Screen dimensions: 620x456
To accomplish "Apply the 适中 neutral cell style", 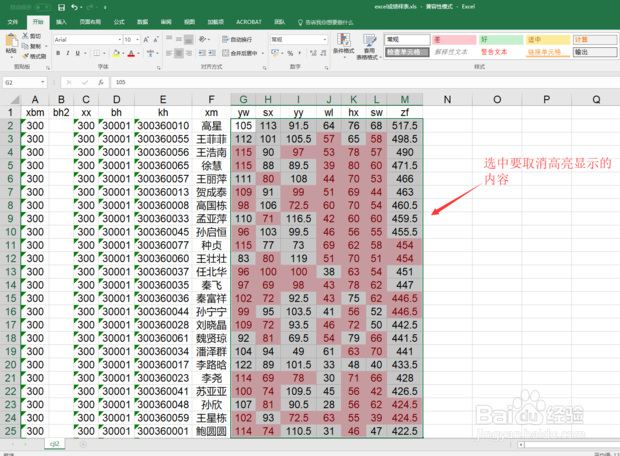I will point(548,40).
